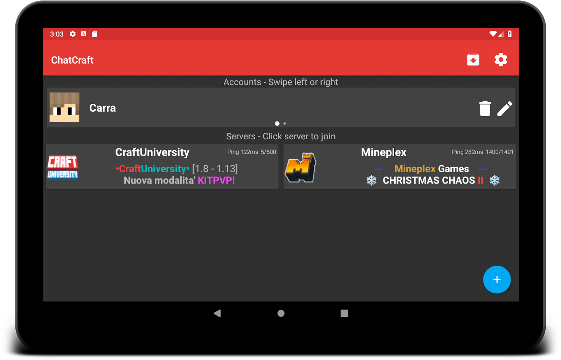Tap the Servers - Click server to join header
Viewport: 561px width, 360px height.
click(x=281, y=136)
